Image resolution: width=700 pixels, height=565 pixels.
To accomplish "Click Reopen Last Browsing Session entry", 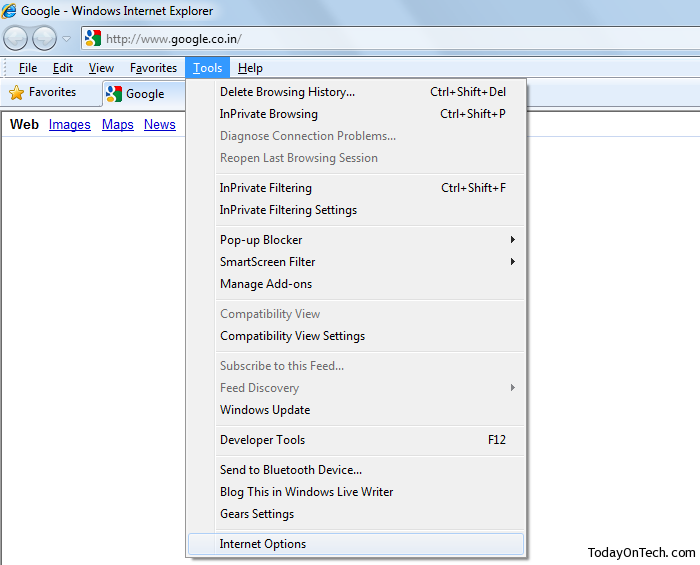I will coord(356,158).
